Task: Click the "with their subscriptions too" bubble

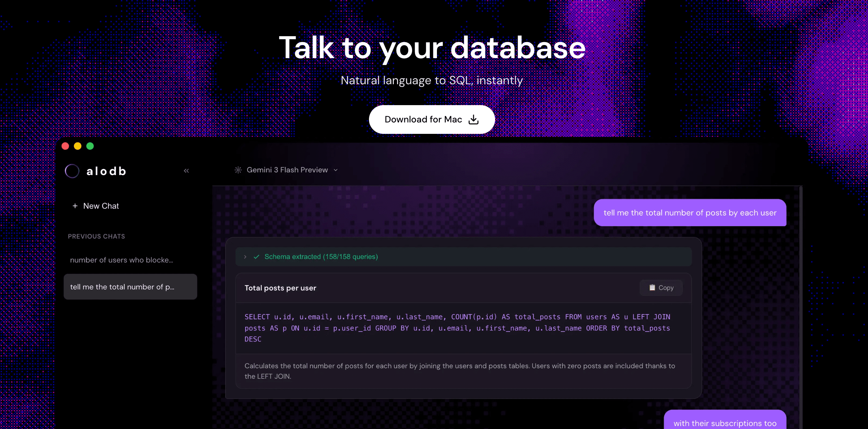Action: 725,423
